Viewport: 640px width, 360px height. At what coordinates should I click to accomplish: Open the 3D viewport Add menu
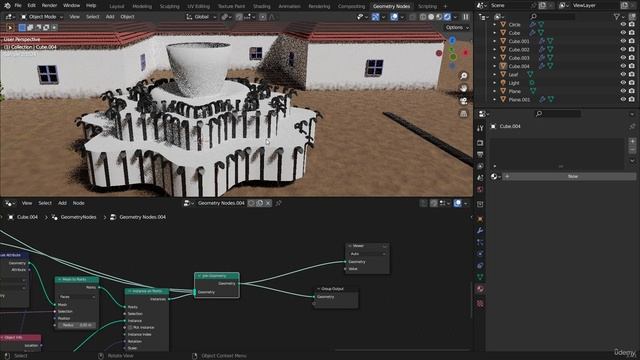click(110, 17)
